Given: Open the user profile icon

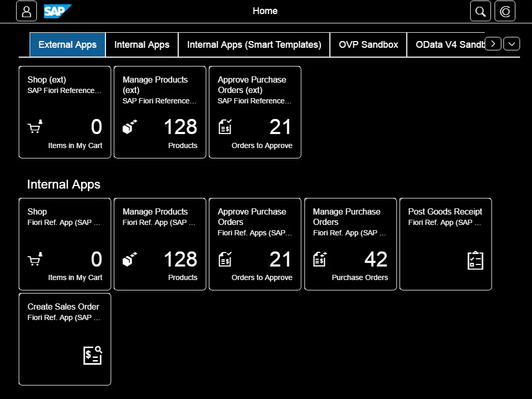Looking at the screenshot, I should (x=26, y=11).
